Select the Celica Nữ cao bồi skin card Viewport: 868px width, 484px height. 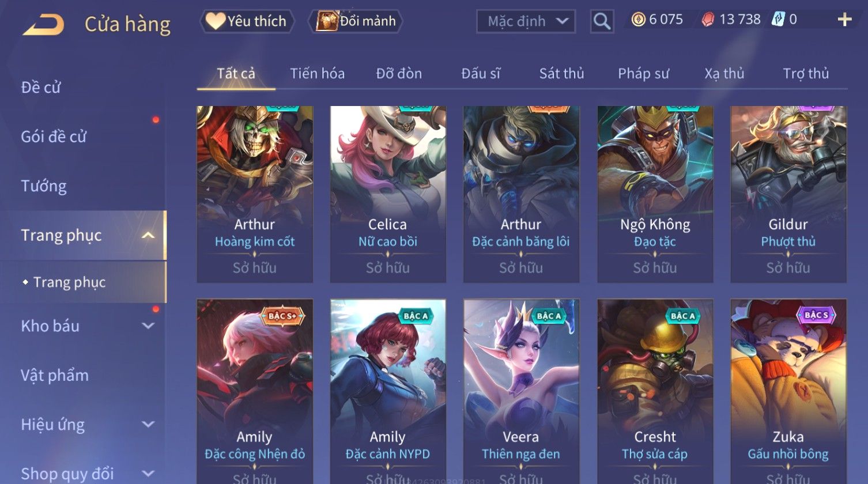pyautogui.click(x=388, y=194)
